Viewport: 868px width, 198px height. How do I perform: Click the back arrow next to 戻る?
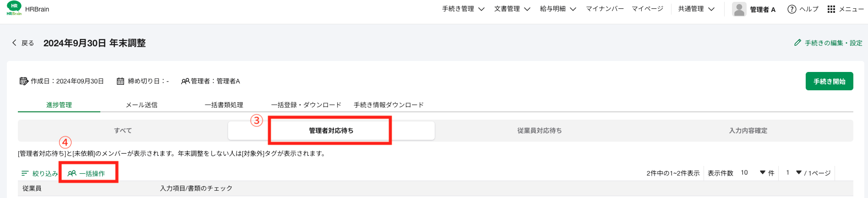coord(14,43)
